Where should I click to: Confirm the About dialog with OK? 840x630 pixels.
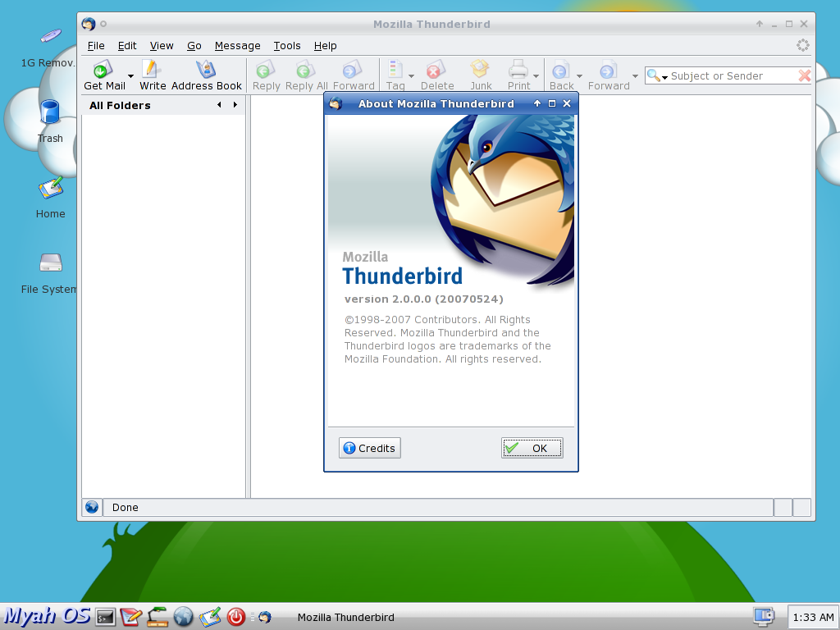[x=532, y=448]
